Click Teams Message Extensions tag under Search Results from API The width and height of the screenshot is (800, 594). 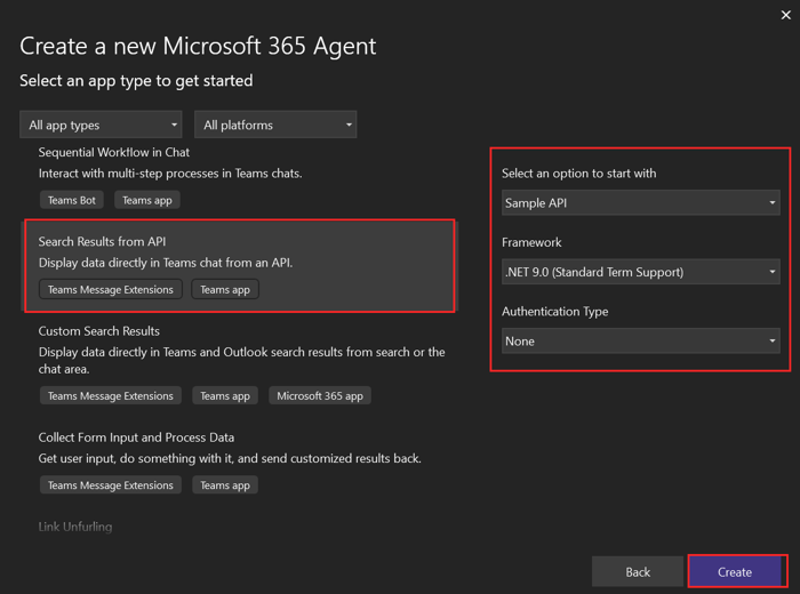pos(110,289)
